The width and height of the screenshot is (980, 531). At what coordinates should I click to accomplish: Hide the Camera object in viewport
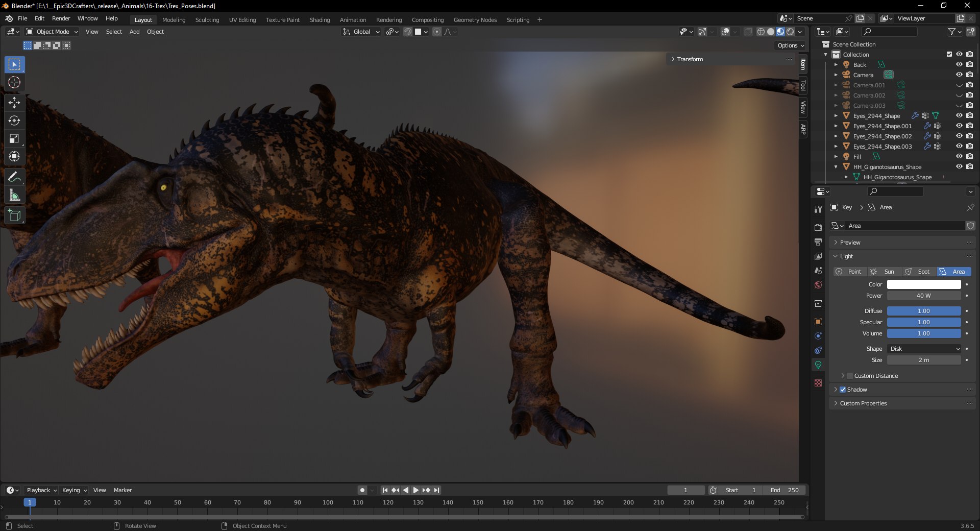959,75
